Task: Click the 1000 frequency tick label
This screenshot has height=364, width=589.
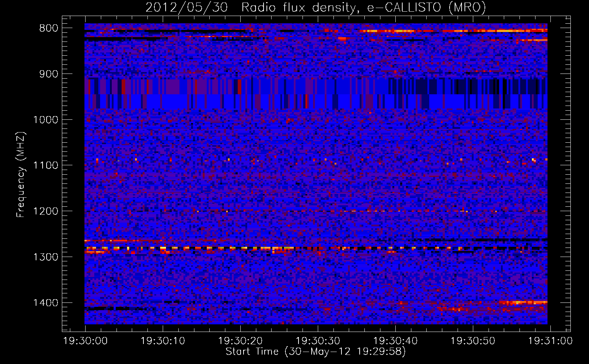Action: (46, 120)
